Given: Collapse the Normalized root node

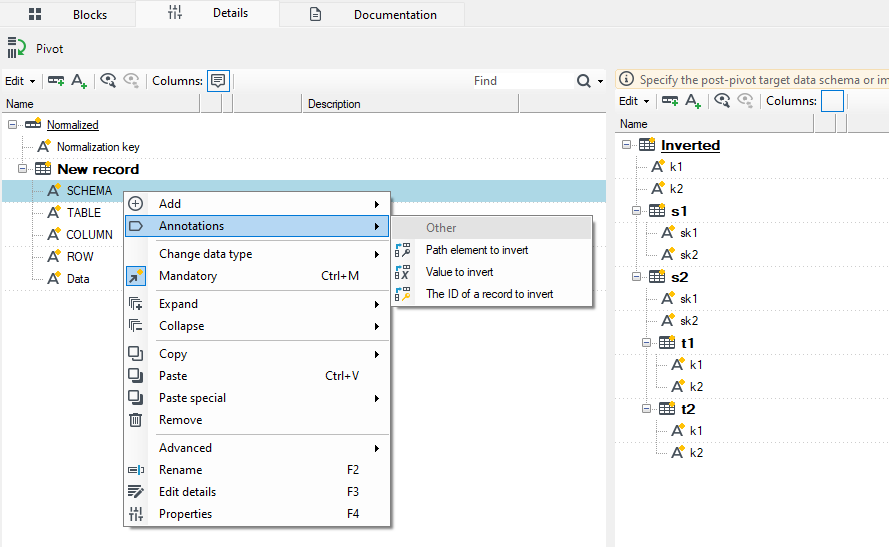Looking at the screenshot, I should click(12, 125).
